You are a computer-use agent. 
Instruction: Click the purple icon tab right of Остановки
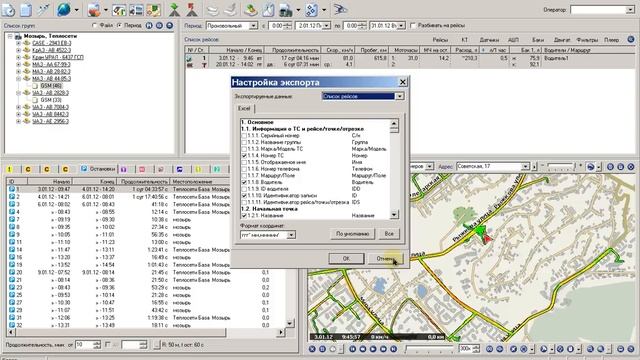coord(123,169)
